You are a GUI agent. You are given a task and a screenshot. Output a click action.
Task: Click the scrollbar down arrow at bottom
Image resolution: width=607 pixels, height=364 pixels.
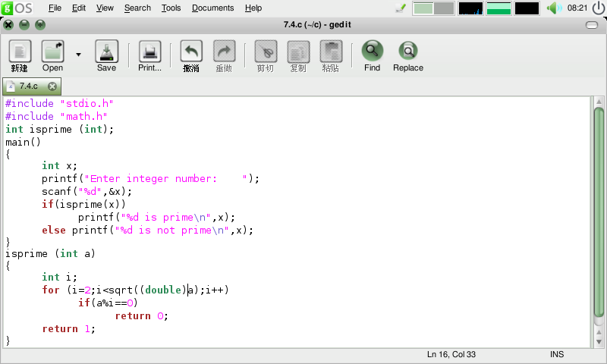tap(599, 342)
